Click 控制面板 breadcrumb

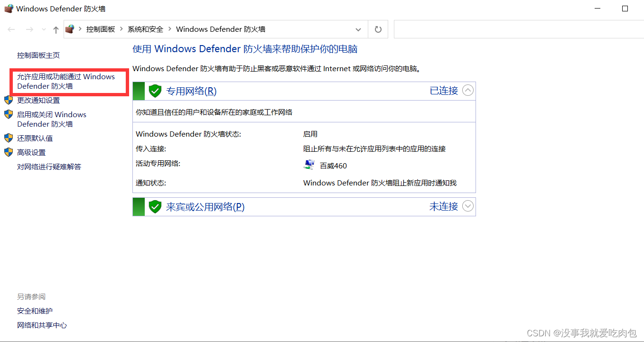[x=101, y=29]
